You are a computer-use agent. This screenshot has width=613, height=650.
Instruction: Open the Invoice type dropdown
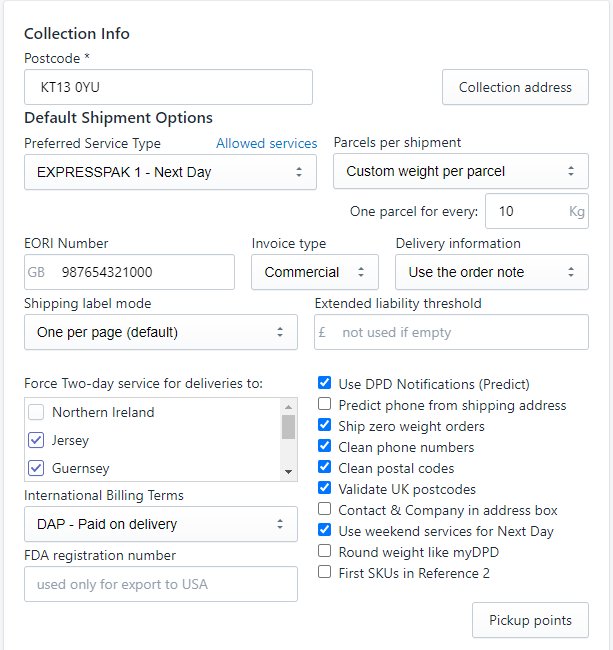coord(315,272)
